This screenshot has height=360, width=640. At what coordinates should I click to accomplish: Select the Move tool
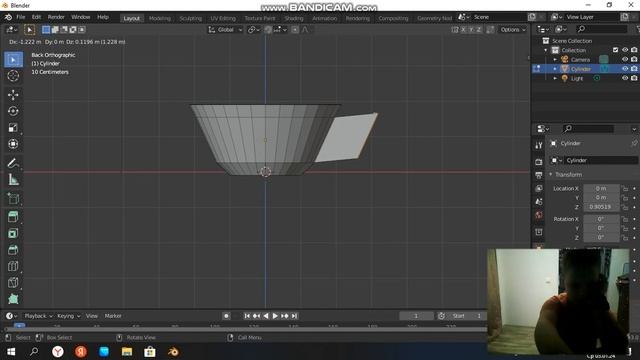tap(13, 95)
